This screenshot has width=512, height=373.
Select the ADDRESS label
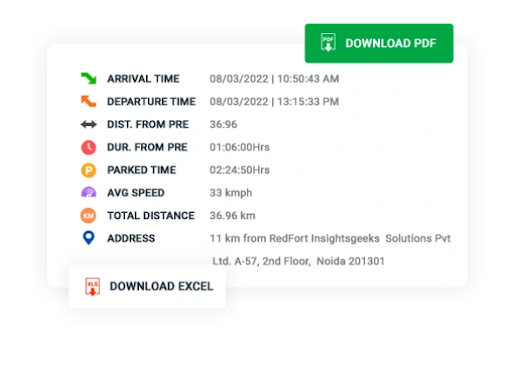point(131,238)
